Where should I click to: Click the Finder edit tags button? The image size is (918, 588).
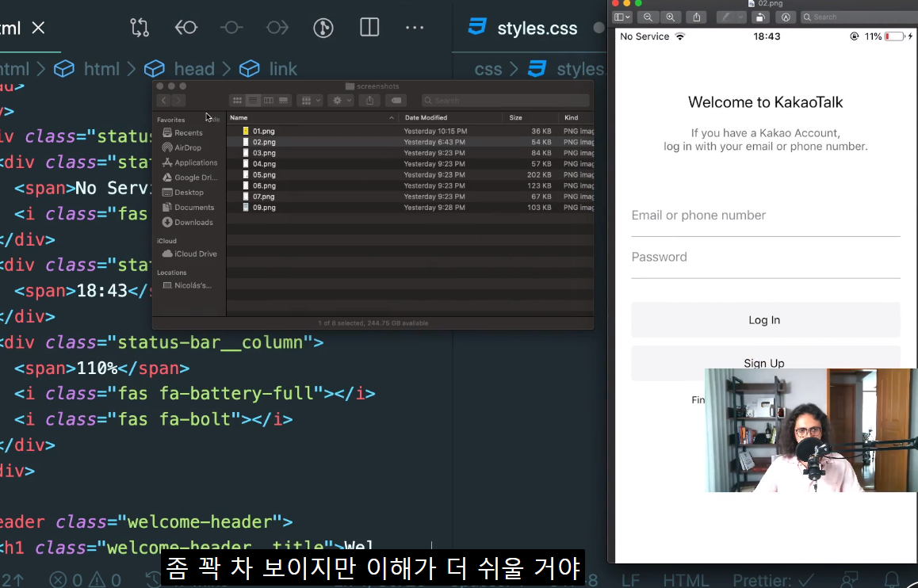tap(396, 101)
